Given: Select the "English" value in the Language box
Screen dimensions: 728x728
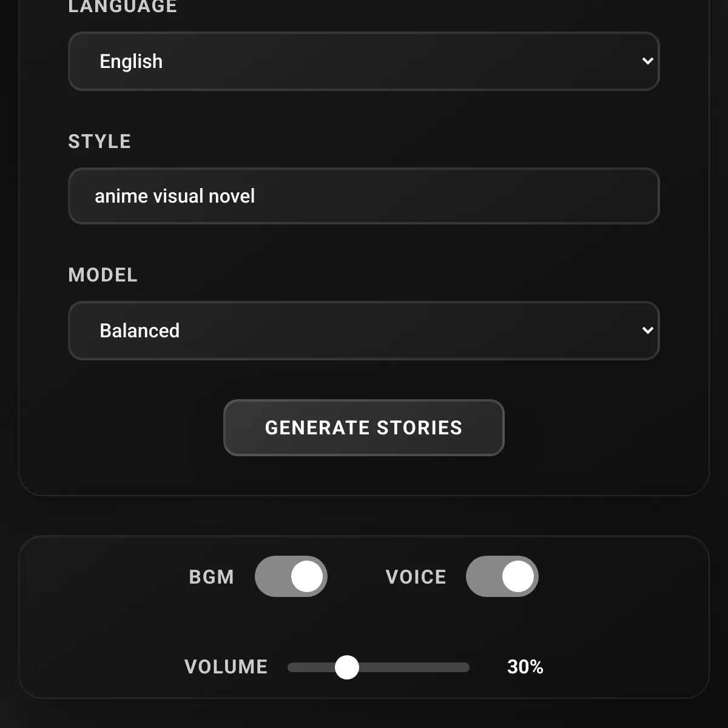Looking at the screenshot, I should (x=131, y=61).
